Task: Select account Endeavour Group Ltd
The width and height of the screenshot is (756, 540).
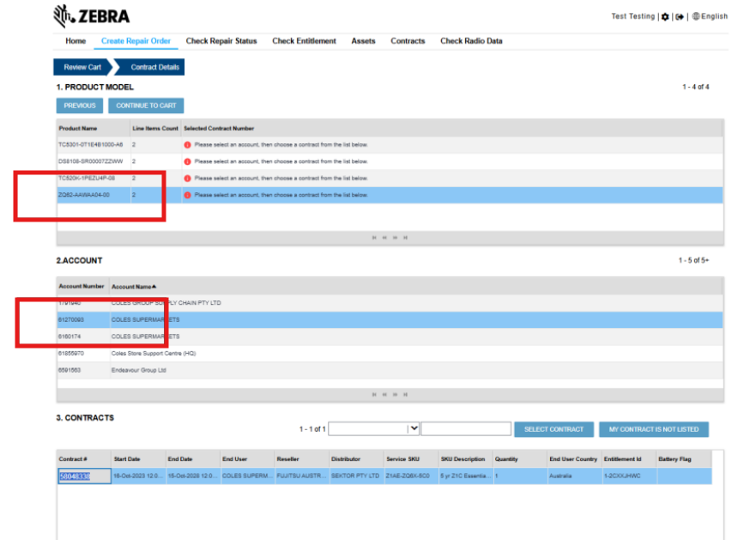Action: [390, 371]
